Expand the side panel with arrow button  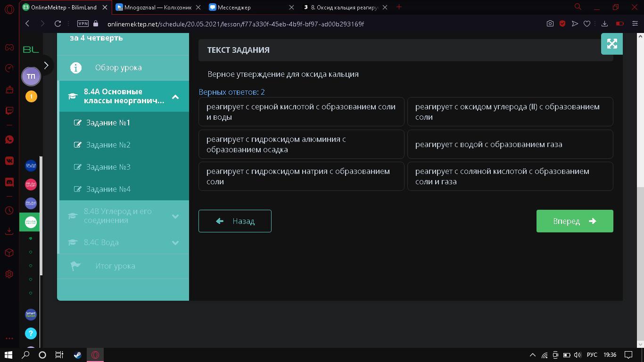tap(46, 66)
